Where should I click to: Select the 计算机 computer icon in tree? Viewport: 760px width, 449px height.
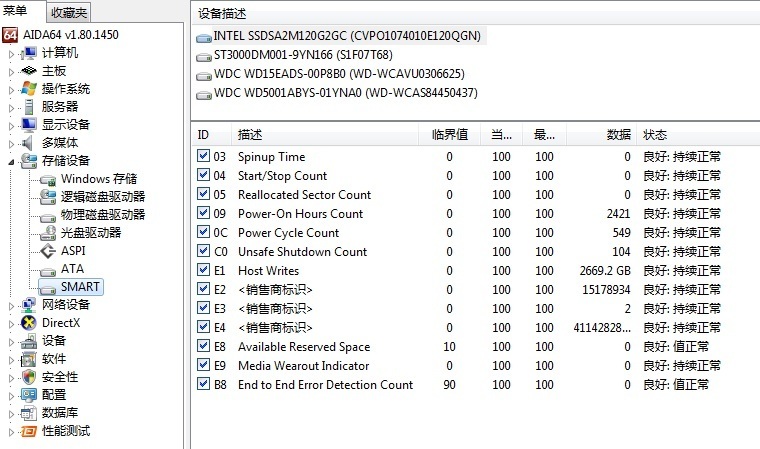(x=29, y=52)
